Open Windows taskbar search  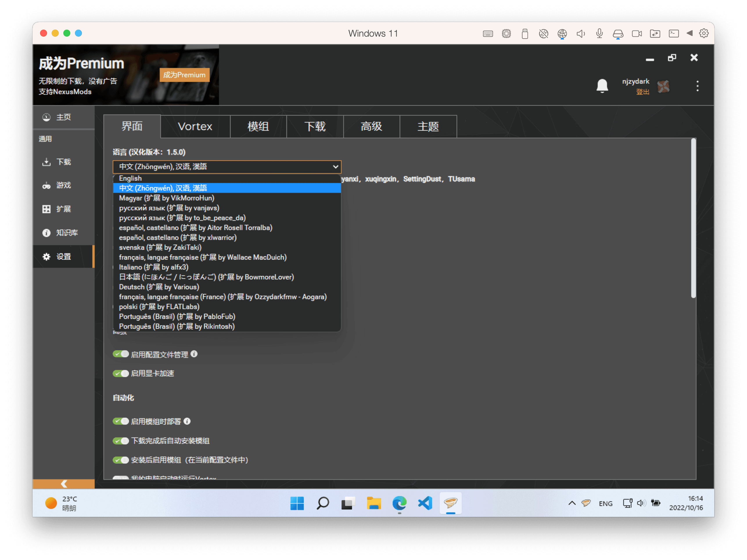pos(322,503)
